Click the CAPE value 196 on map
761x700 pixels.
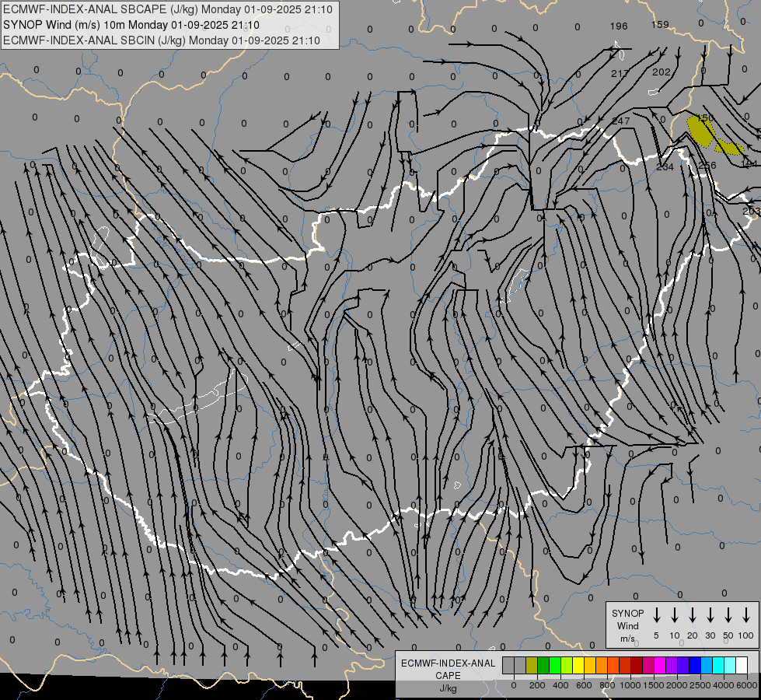point(619,26)
